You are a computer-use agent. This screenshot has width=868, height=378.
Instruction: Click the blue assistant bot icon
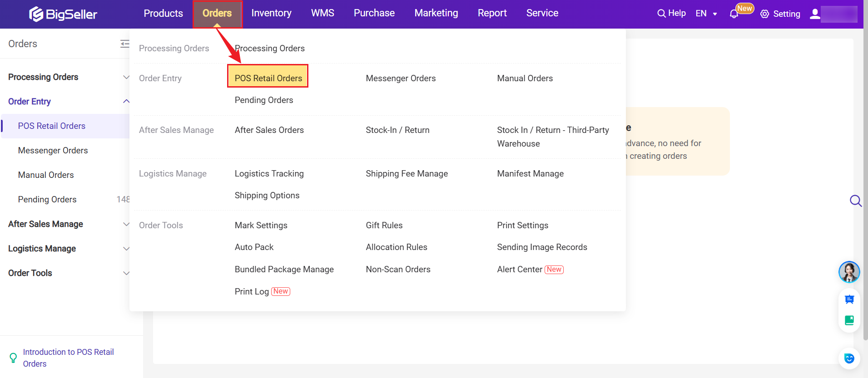click(849, 358)
